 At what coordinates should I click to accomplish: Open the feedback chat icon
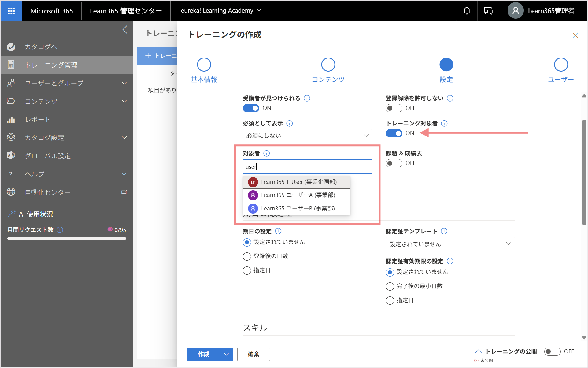click(488, 11)
